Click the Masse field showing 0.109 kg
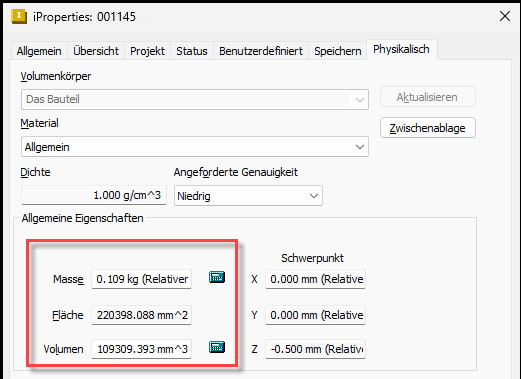The image size is (521, 379). 142,279
